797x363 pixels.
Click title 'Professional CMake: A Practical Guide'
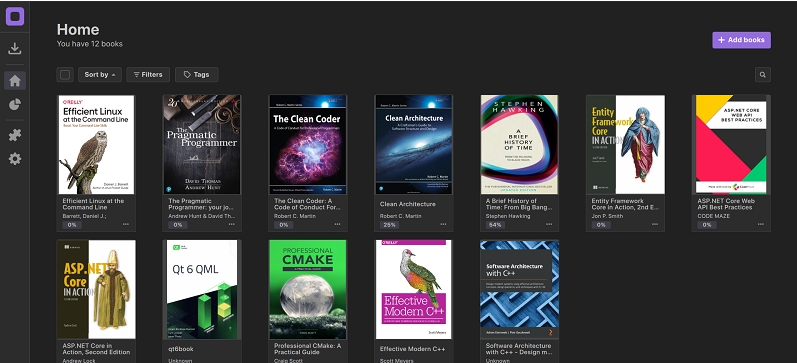click(x=308, y=349)
